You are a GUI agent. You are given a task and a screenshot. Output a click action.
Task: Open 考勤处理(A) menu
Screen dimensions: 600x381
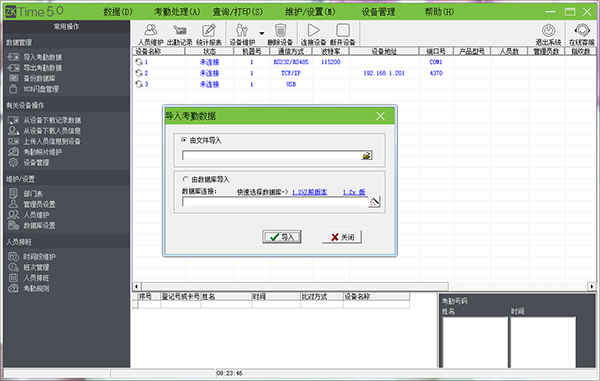(x=177, y=12)
